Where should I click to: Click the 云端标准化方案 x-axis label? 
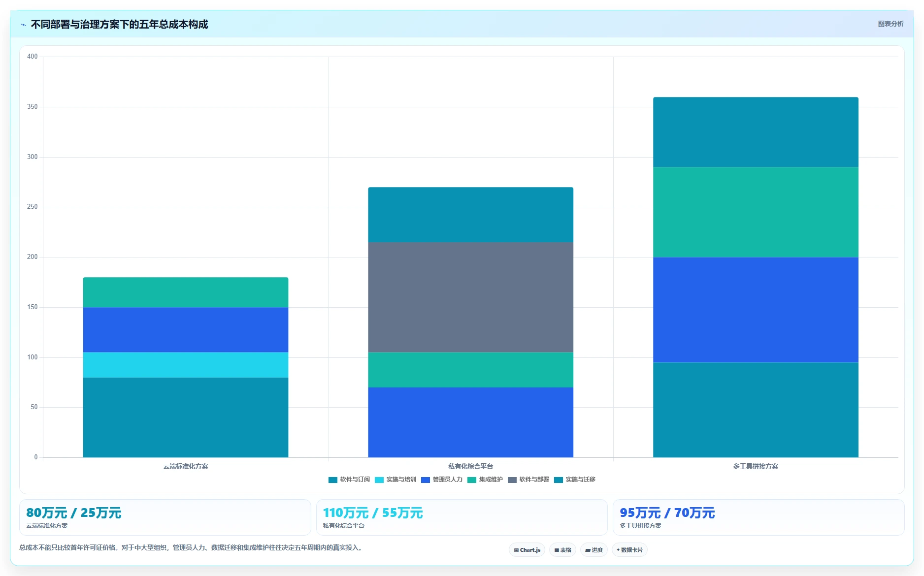(x=186, y=466)
